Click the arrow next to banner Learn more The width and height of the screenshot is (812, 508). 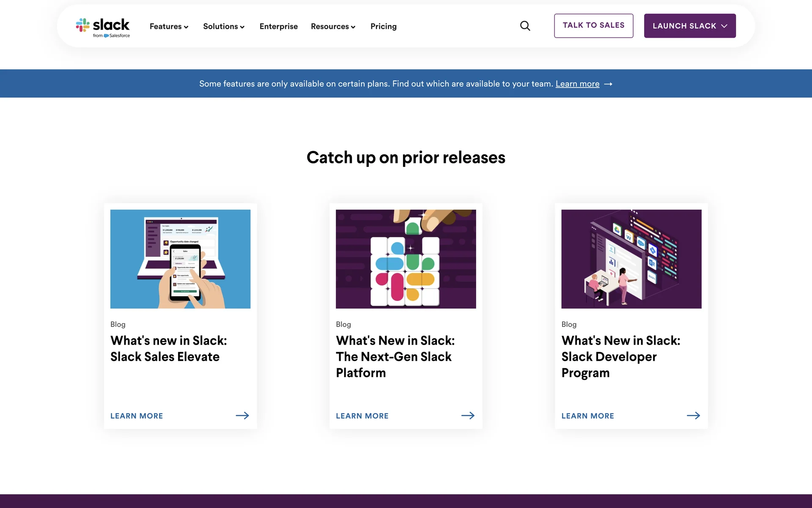(608, 84)
